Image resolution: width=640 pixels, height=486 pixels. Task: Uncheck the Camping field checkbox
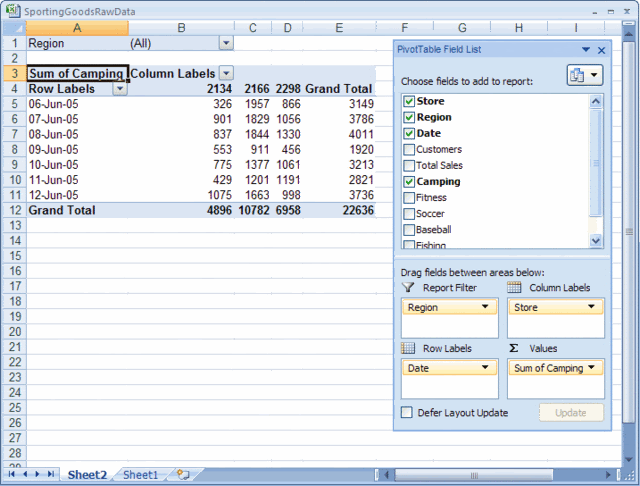[x=409, y=182]
